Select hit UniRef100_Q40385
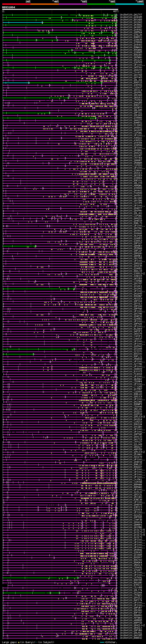Screen dimensions: 146x644 131,635
